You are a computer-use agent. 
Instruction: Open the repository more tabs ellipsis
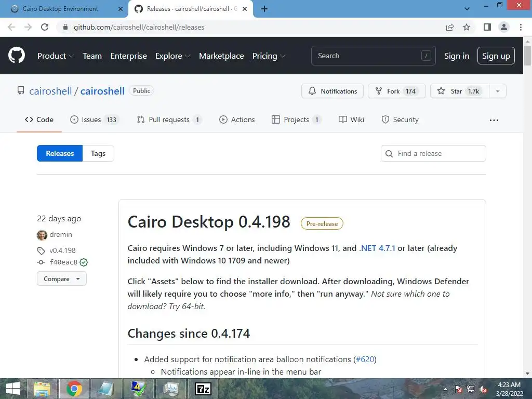pos(494,120)
